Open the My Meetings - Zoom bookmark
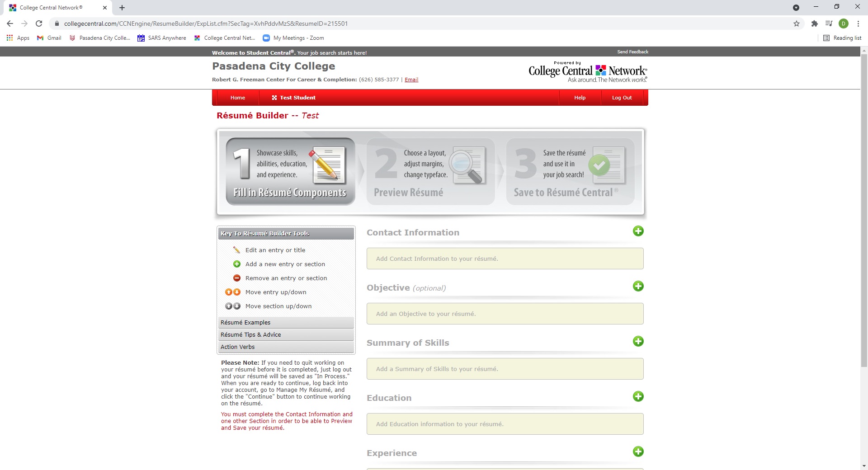Screen dimensions: 868x470 point(293,38)
